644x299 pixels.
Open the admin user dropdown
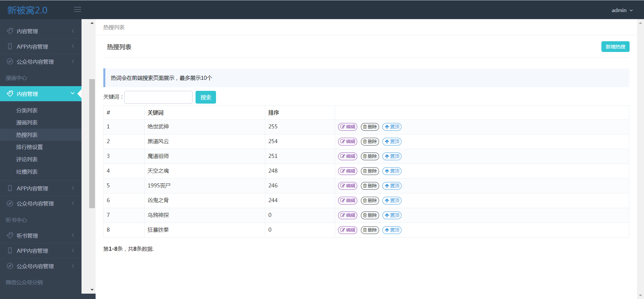622,10
